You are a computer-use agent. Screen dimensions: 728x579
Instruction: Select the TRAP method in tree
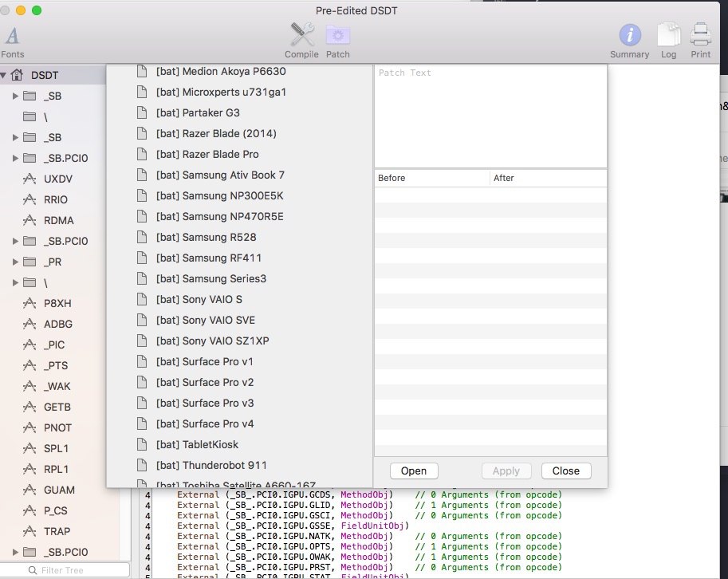coord(57,531)
